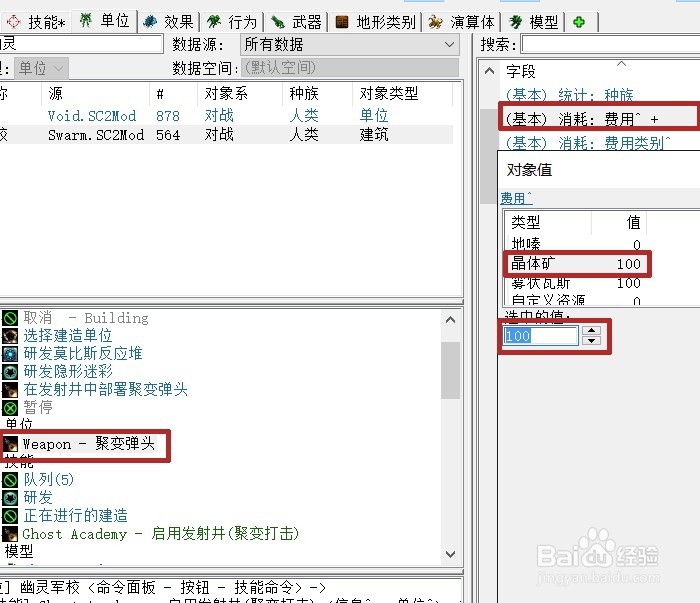This screenshot has height=603, width=700.
Task: Click the Ghost Academy entry icon
Action: click(10, 533)
